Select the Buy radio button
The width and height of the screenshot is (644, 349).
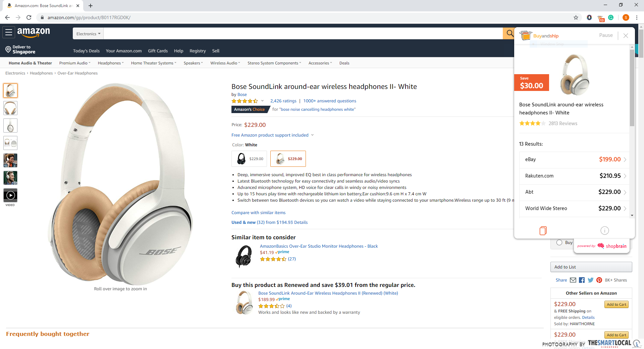point(559,243)
